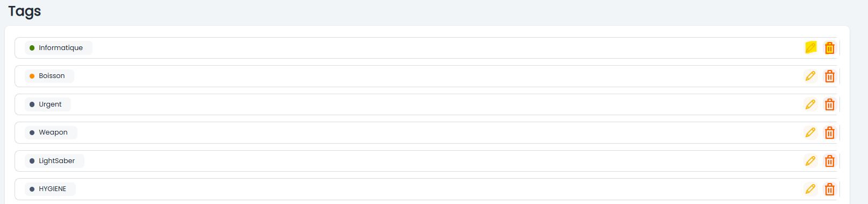Viewport: 868px width, 204px height.
Task: Click the Weapon tag label
Action: (53, 132)
